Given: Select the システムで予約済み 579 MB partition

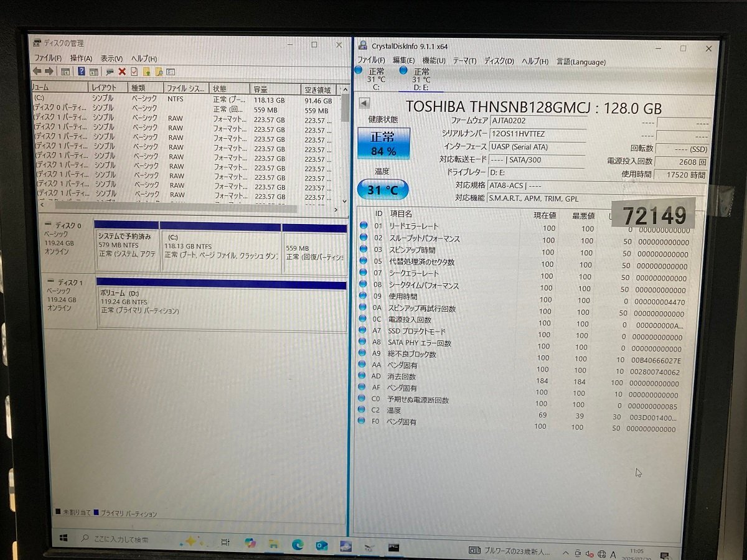Looking at the screenshot, I should (127, 247).
